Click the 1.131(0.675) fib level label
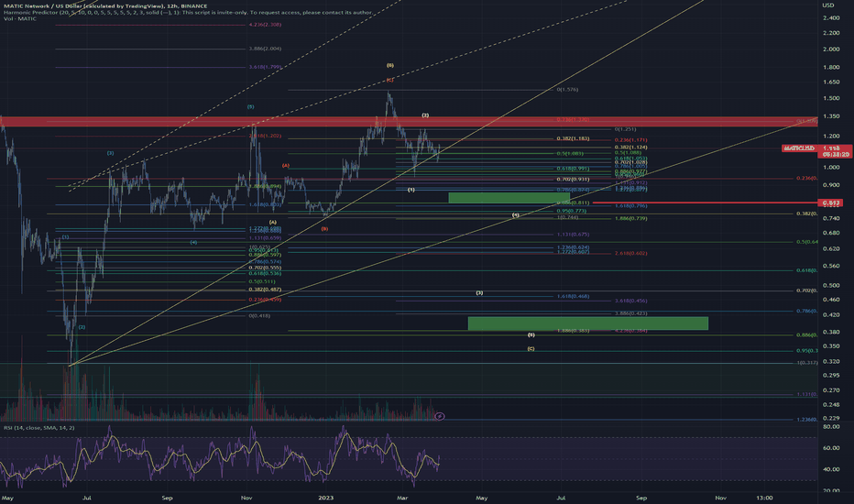The width and height of the screenshot is (854, 504). 573,235
